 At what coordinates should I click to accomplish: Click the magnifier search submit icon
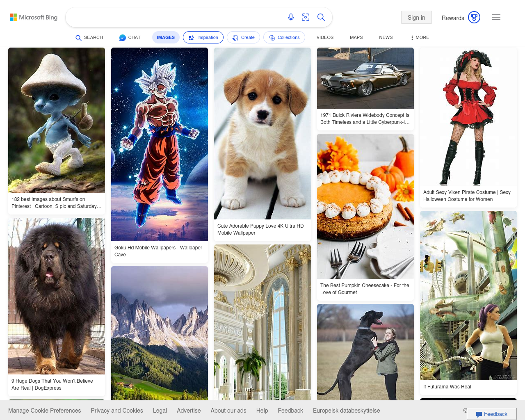[321, 17]
